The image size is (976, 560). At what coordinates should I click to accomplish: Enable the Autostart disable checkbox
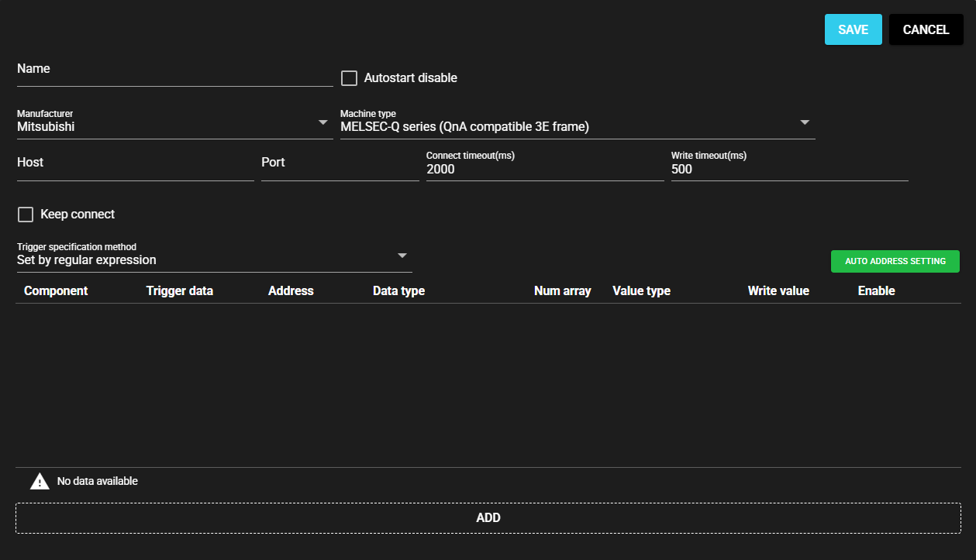(x=349, y=78)
